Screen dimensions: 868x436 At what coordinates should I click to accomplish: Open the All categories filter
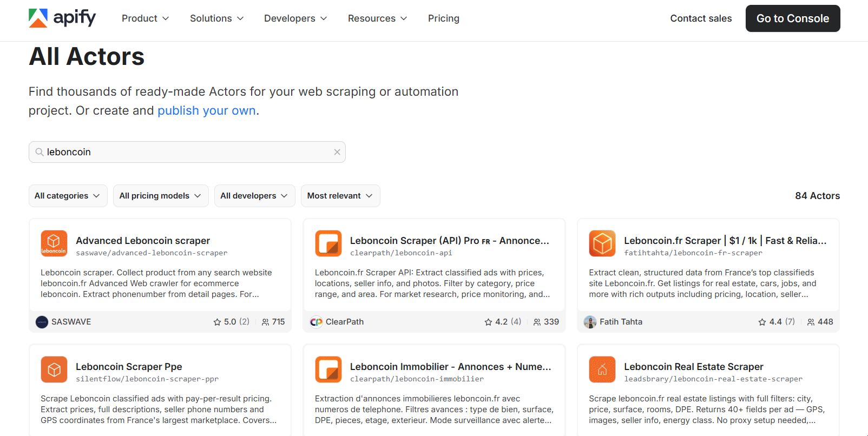(68, 196)
